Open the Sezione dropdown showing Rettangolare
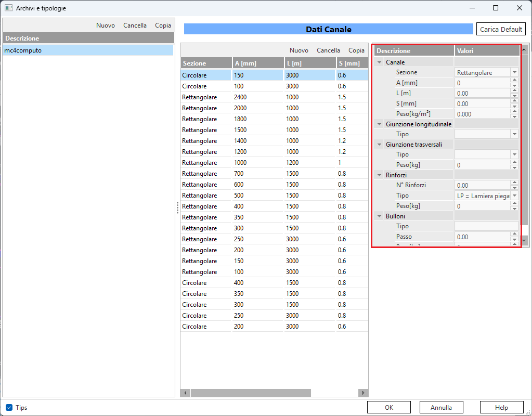Screen dimensions: 532x416 [x=514, y=73]
